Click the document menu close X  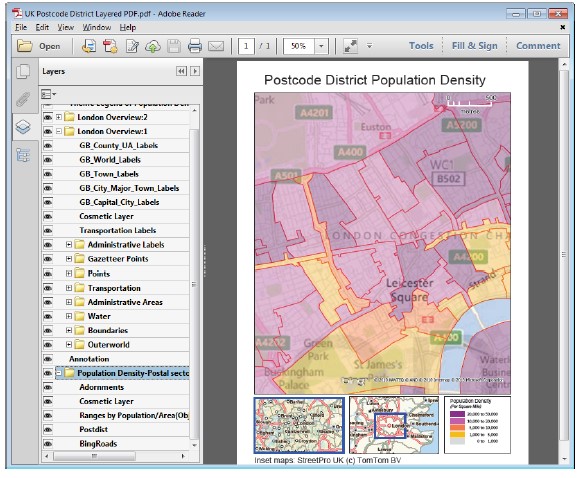[x=563, y=27]
